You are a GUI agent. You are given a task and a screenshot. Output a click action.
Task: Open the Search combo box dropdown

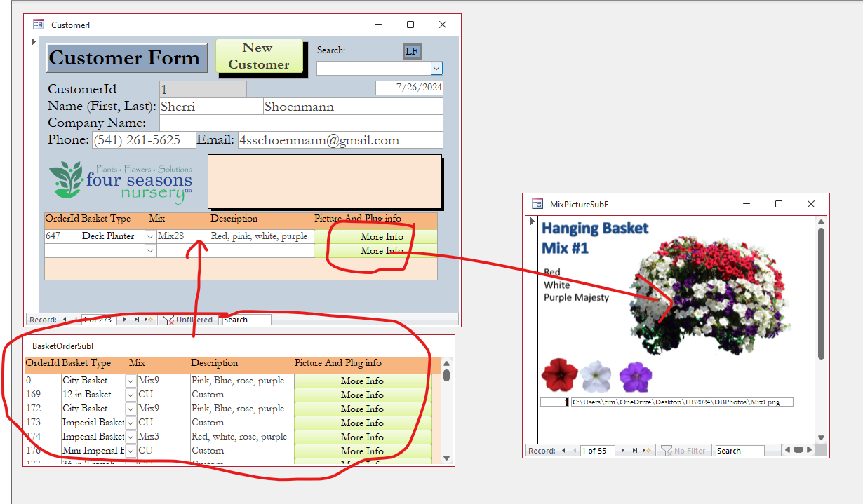tap(436, 68)
